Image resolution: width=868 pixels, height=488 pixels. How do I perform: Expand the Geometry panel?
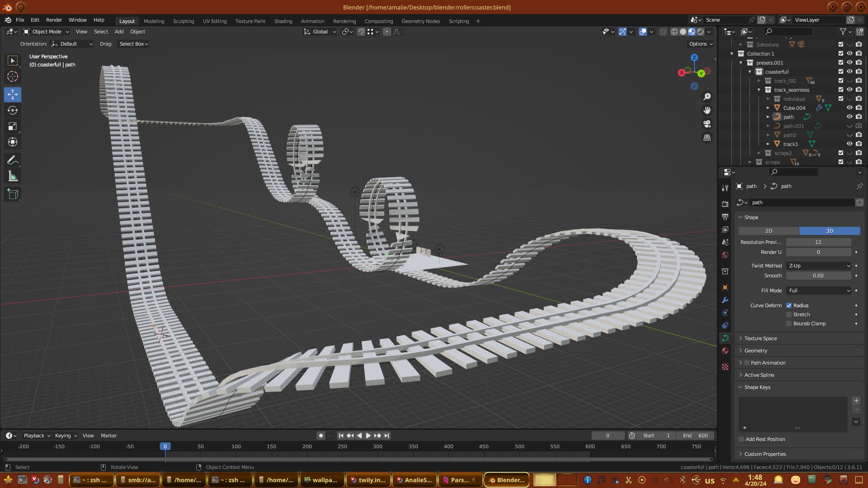755,351
